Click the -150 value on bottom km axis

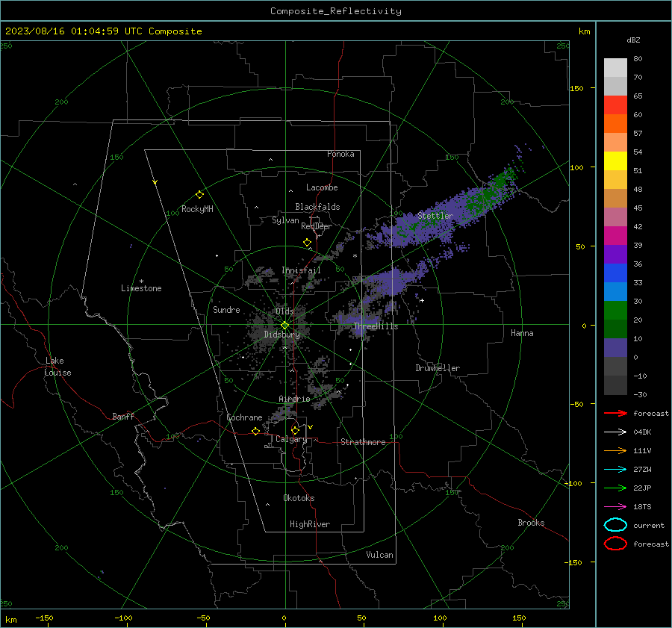(x=44, y=618)
